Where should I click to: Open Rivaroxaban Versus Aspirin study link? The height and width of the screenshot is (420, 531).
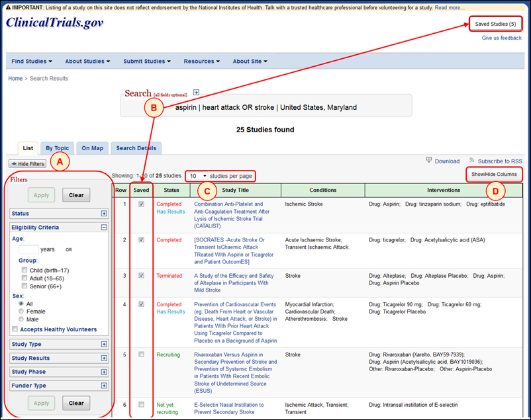coord(235,372)
